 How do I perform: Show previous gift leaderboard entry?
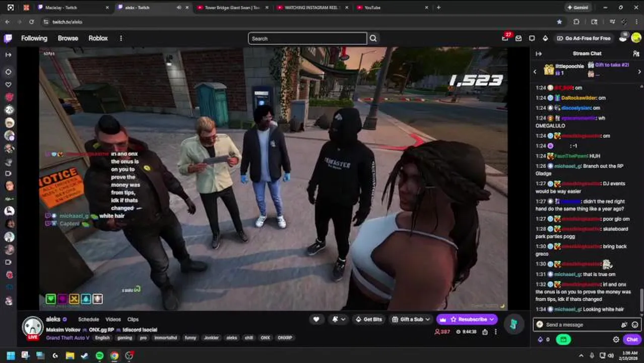[535, 72]
